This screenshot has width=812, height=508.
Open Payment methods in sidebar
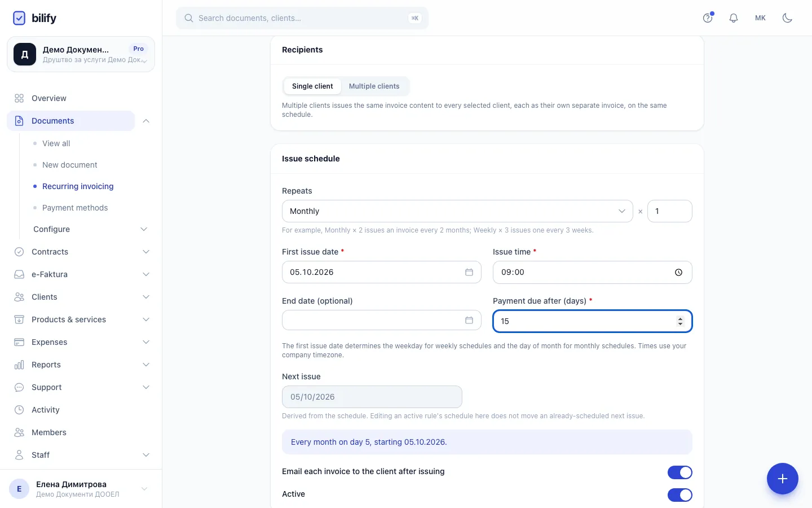click(x=75, y=208)
